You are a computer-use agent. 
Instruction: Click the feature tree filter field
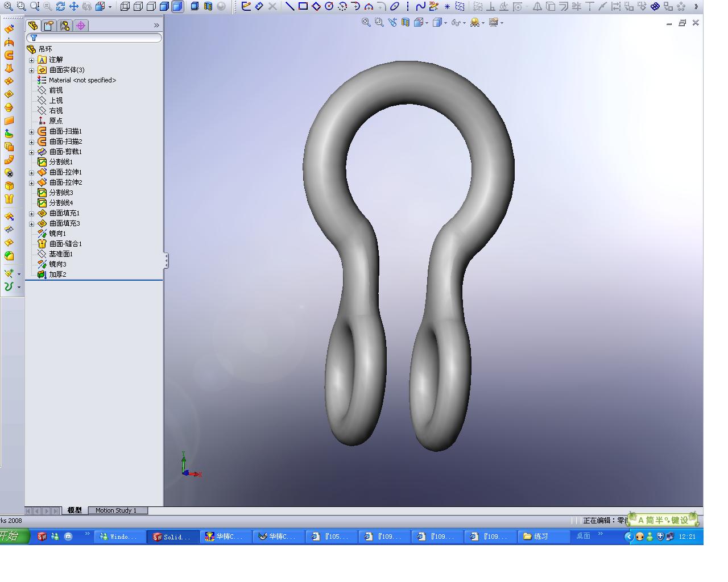coord(94,38)
